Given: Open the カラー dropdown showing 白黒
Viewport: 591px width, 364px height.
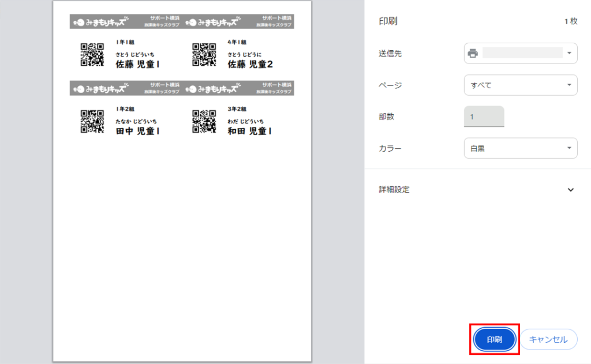Looking at the screenshot, I should (520, 148).
